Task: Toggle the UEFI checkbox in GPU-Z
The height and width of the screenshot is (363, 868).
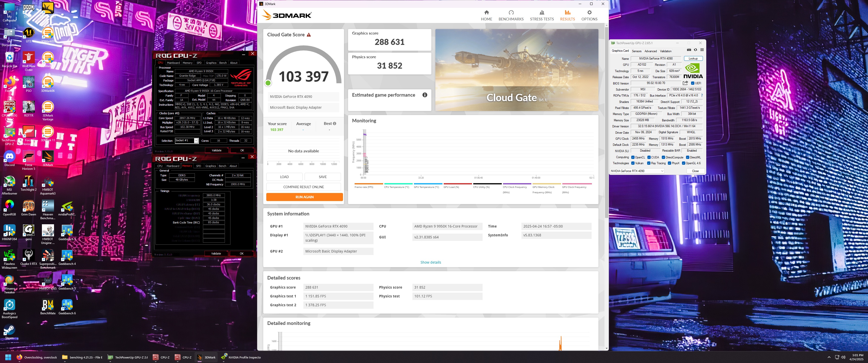Action: pos(692,83)
